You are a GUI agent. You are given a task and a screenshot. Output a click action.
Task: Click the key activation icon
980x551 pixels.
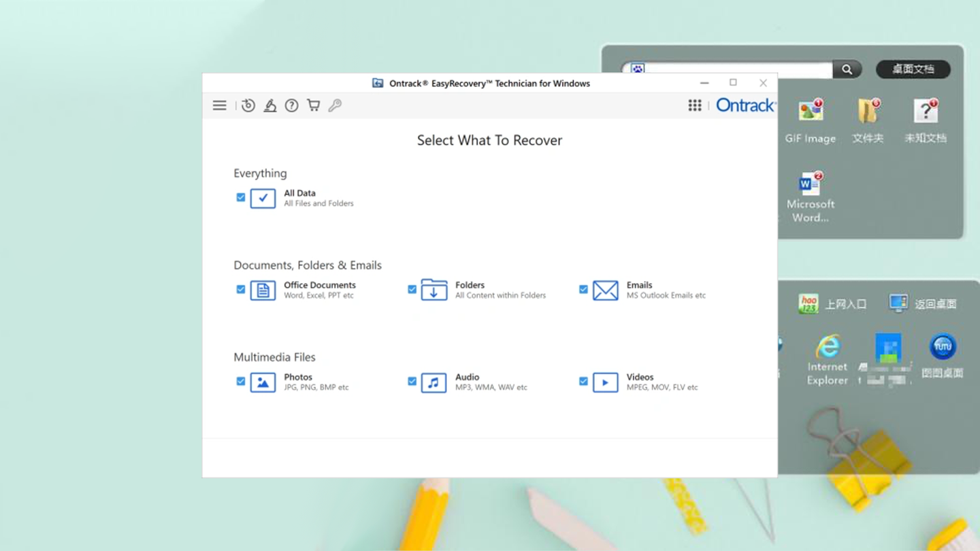point(335,105)
